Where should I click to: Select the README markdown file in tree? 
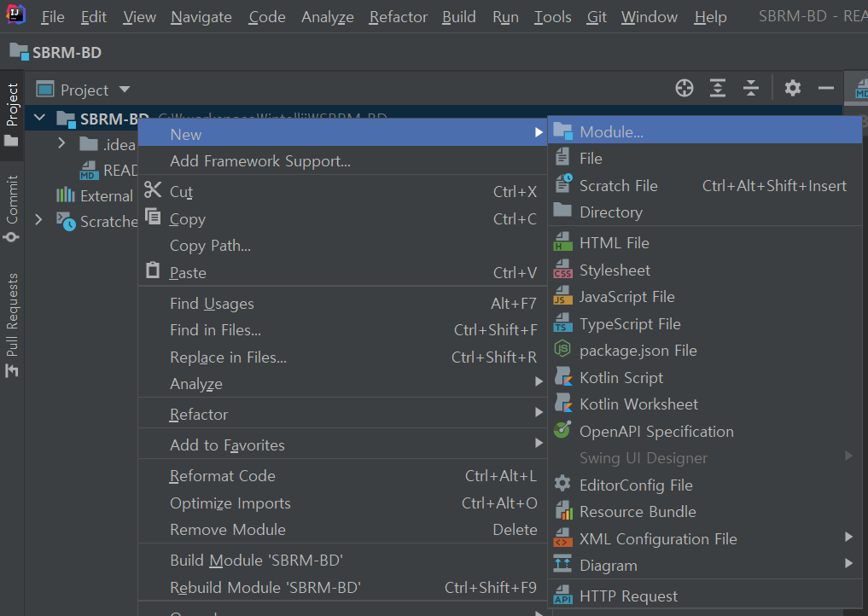click(x=108, y=170)
